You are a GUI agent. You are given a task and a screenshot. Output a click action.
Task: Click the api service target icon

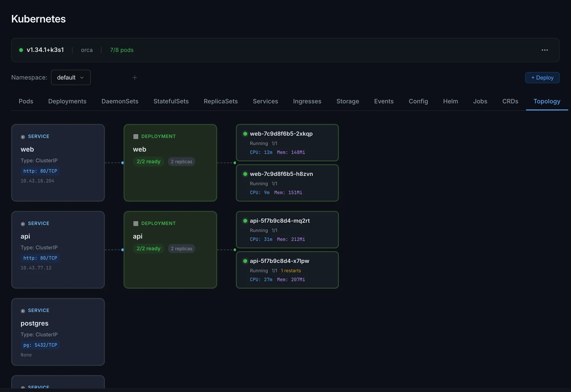click(x=23, y=224)
